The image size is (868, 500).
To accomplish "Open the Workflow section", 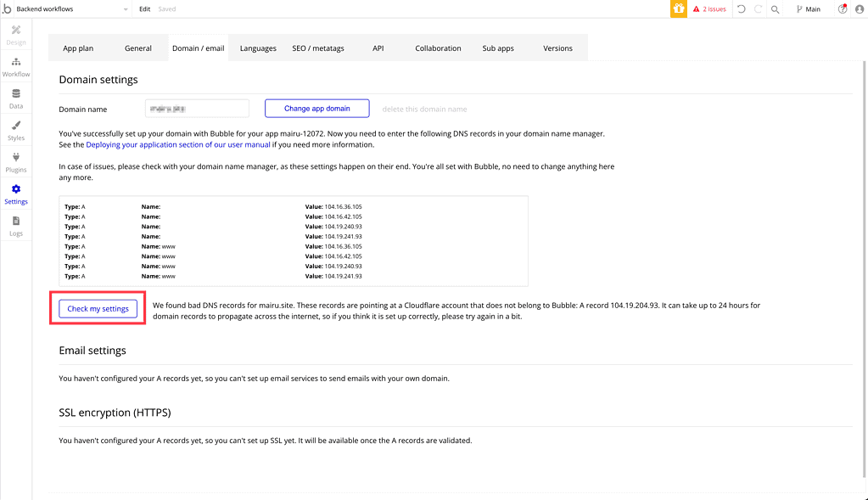I will [x=15, y=67].
